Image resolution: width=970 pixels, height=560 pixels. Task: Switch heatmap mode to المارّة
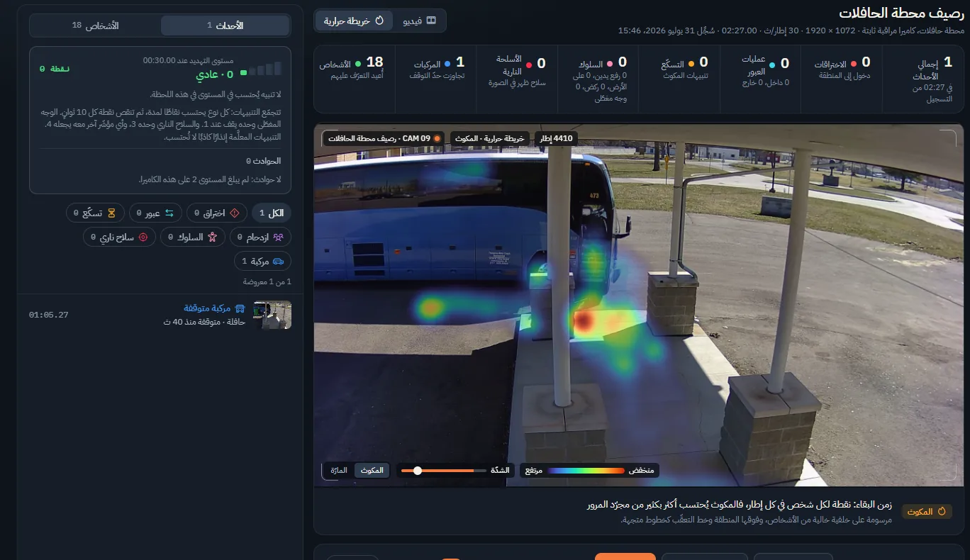click(339, 470)
